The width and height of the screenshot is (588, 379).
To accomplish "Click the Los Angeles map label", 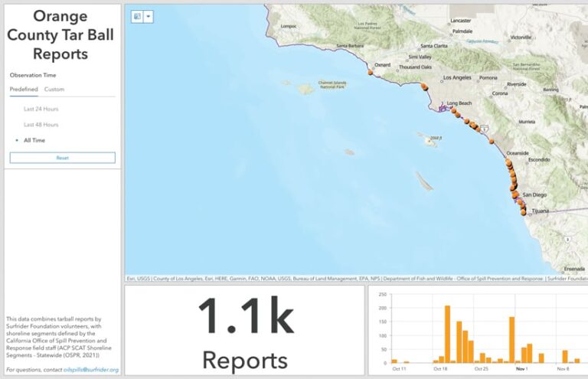I will click(x=457, y=77).
